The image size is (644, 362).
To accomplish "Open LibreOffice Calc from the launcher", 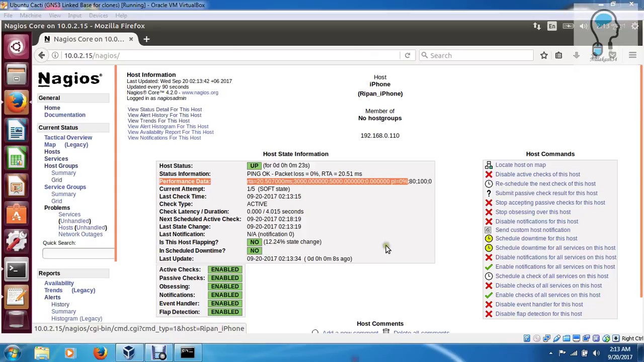I will coord(16,158).
